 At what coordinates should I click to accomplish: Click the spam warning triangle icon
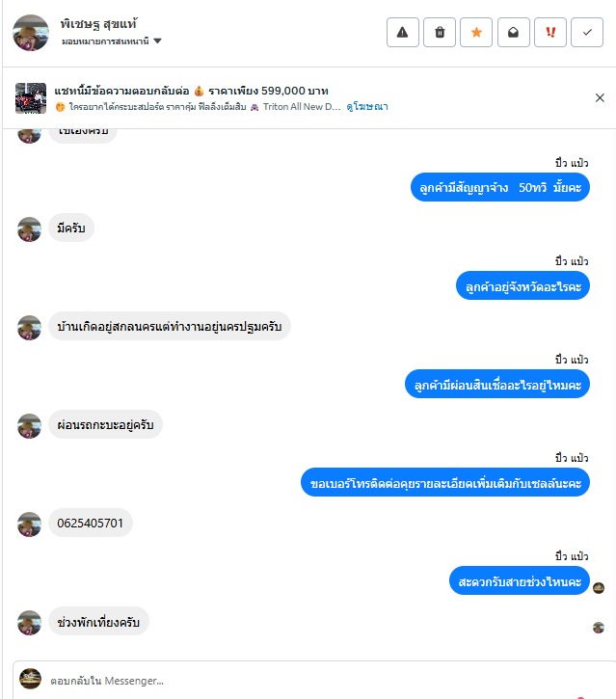pyautogui.click(x=403, y=32)
